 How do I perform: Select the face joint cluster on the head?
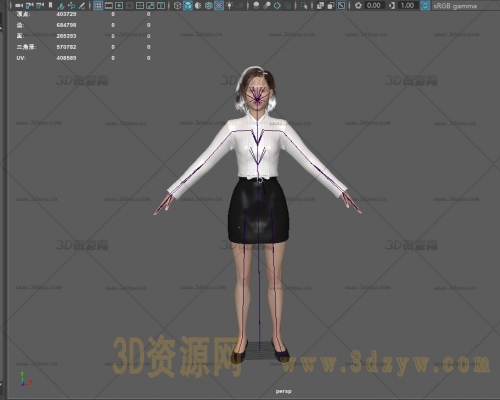[x=257, y=97]
